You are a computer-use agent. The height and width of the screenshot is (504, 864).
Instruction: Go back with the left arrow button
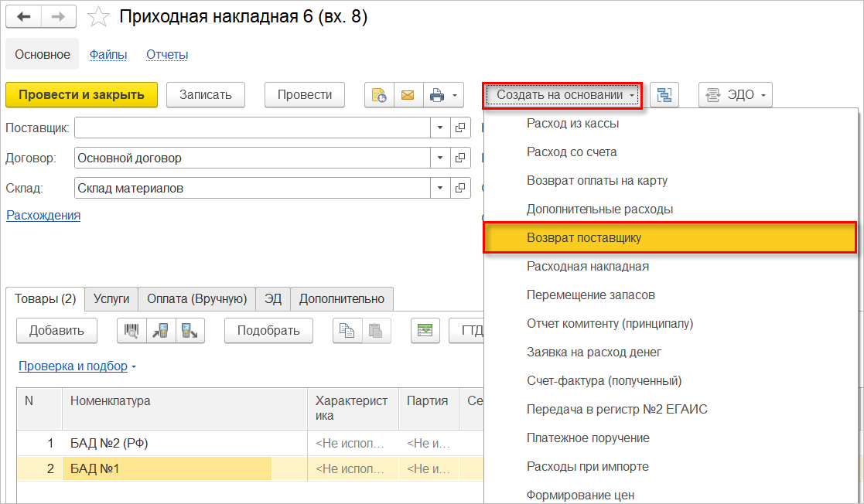point(24,16)
